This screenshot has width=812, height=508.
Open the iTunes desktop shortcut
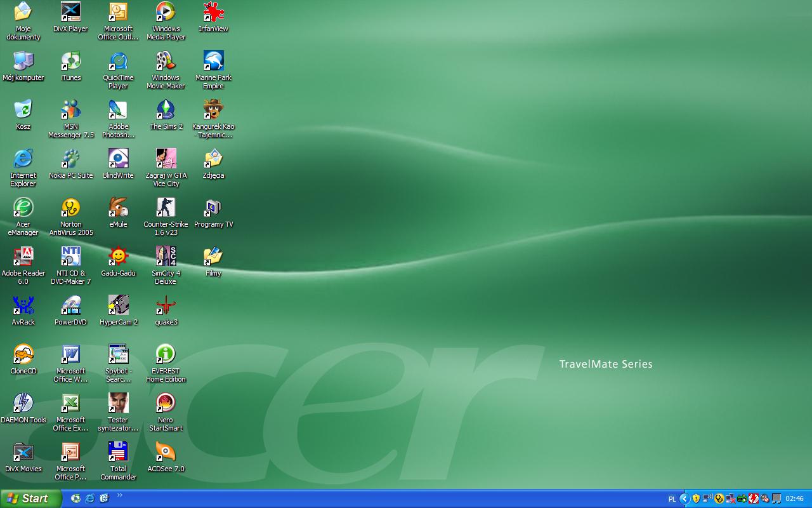click(70, 62)
